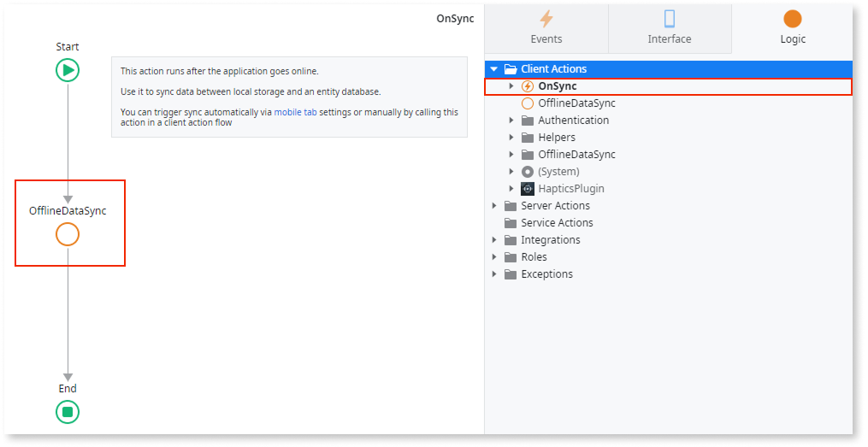
Task: Switch to the Interface tab
Action: click(x=670, y=29)
